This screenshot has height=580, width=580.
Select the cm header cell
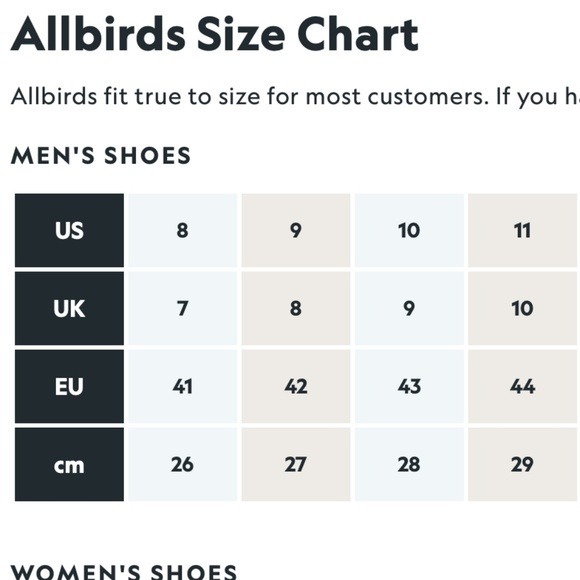[x=69, y=464]
